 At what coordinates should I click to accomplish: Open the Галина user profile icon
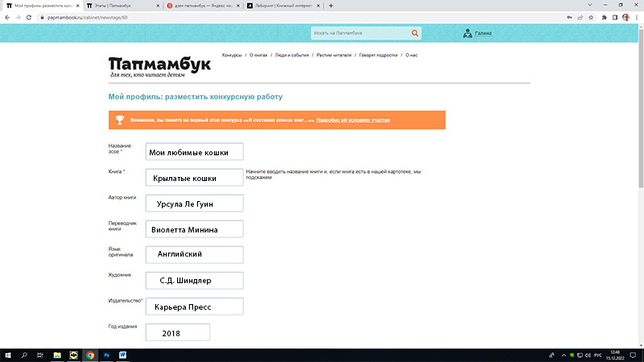[467, 33]
